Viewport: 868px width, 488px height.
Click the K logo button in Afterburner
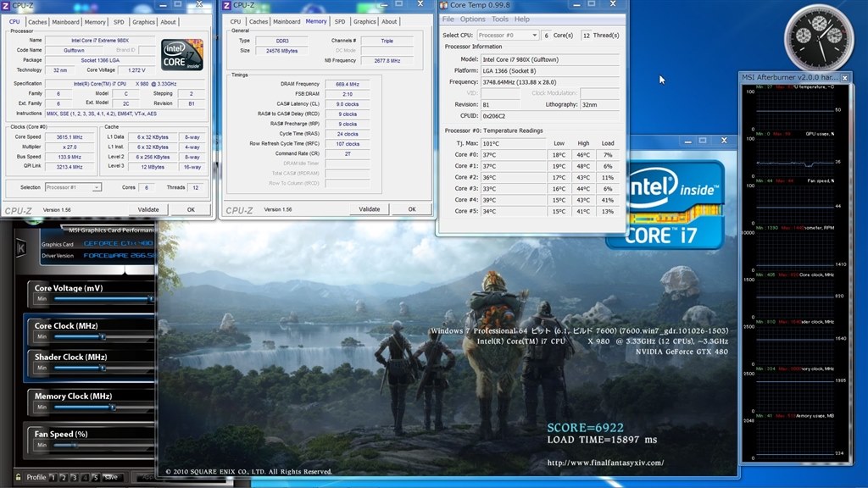pyautogui.click(x=19, y=248)
